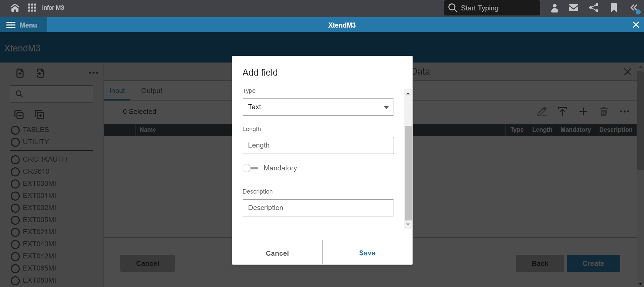Open the user profile icon

point(555,8)
